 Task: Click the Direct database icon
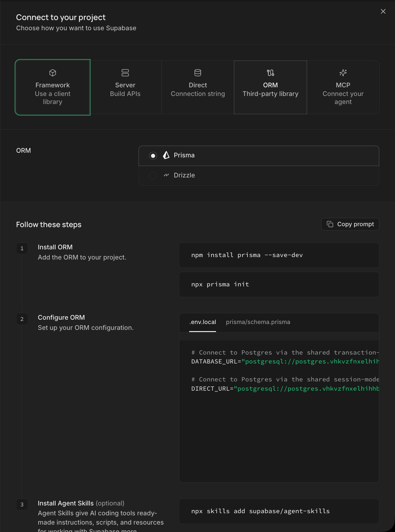tap(198, 73)
